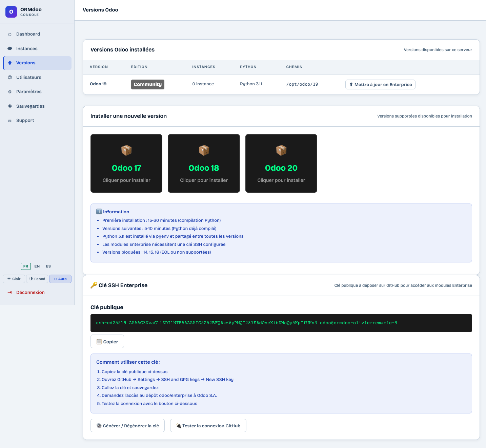Switch language to EN
Viewport: 486px width, 448px height.
click(x=37, y=266)
